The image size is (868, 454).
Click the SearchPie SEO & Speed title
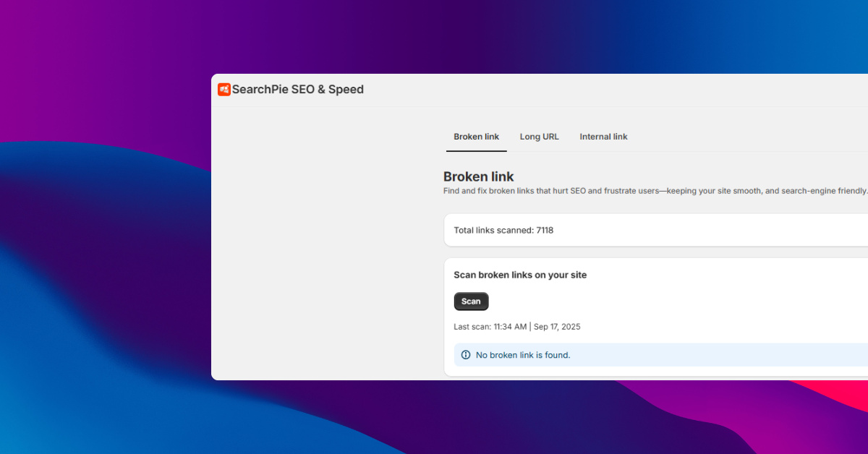[297, 90]
